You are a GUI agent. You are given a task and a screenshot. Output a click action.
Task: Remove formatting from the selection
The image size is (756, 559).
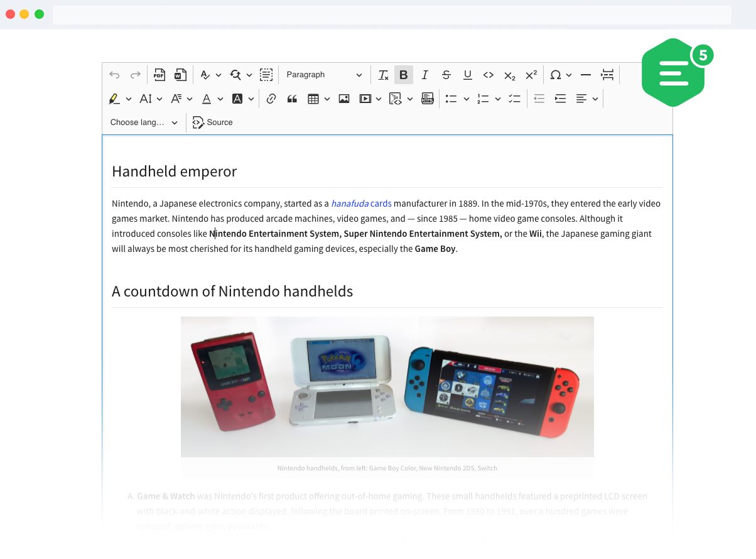[x=383, y=75]
